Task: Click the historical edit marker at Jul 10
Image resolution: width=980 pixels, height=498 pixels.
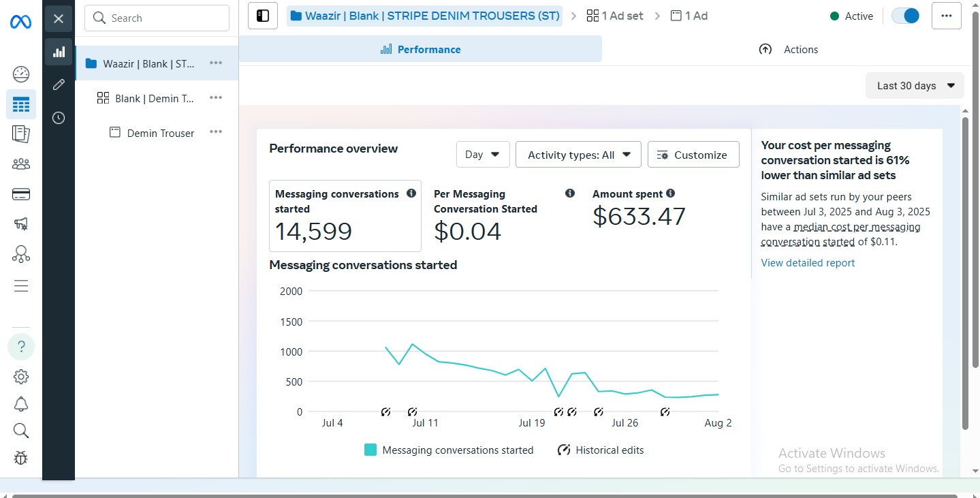Action: click(x=412, y=411)
